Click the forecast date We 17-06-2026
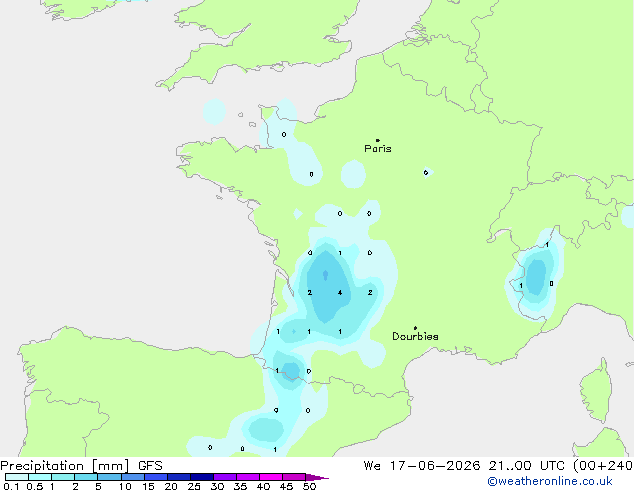This screenshot has height=490, width=634. 422,466
